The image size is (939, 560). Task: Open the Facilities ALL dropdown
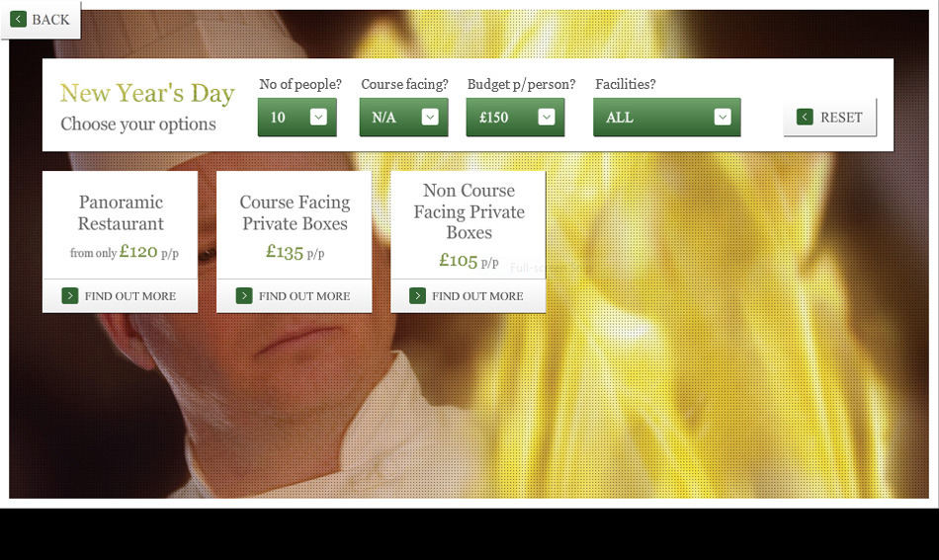coord(666,118)
